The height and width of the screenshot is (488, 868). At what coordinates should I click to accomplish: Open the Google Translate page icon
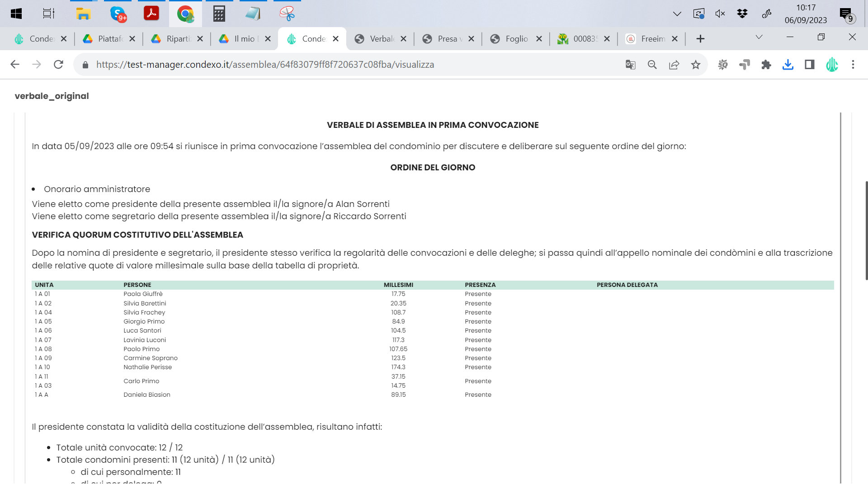click(x=630, y=65)
